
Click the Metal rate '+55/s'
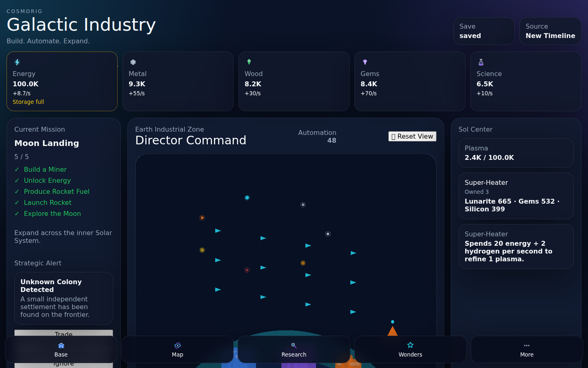[x=137, y=93]
